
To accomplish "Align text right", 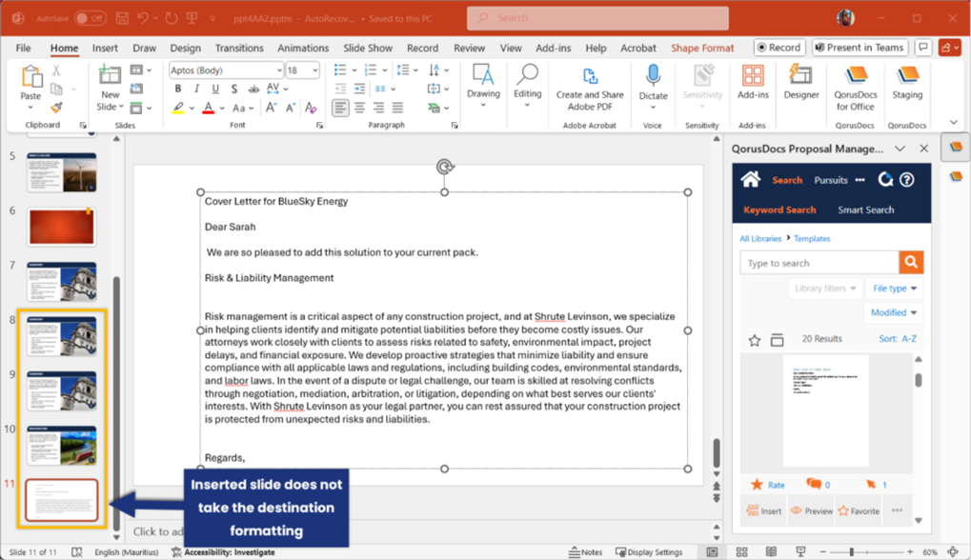I will tap(378, 108).
